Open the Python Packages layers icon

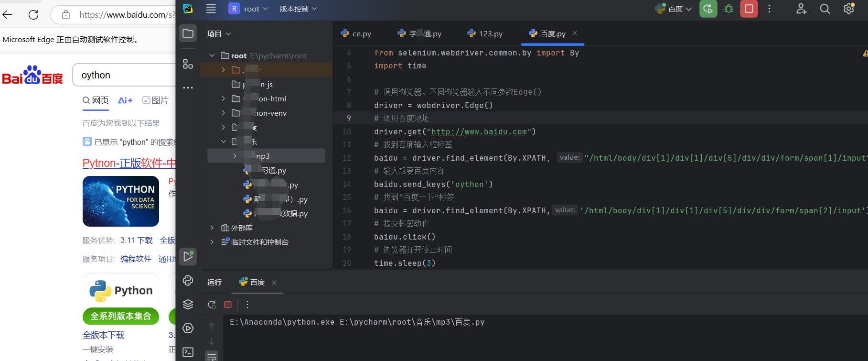[188, 304]
